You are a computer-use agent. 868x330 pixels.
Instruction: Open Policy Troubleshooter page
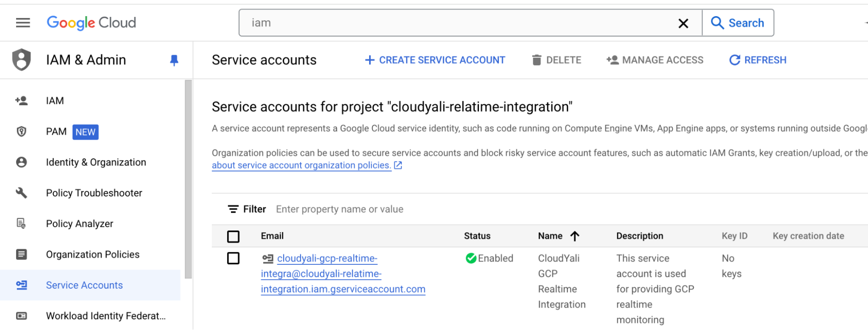click(94, 193)
